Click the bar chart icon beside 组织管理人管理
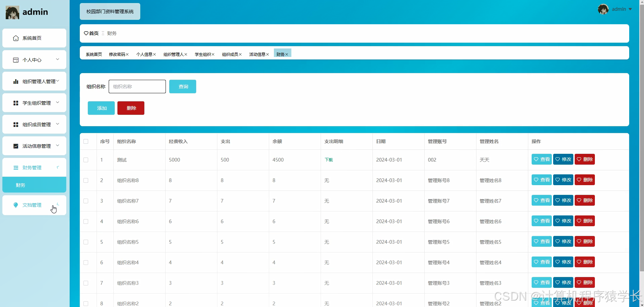This screenshot has width=644, height=307. point(16,81)
